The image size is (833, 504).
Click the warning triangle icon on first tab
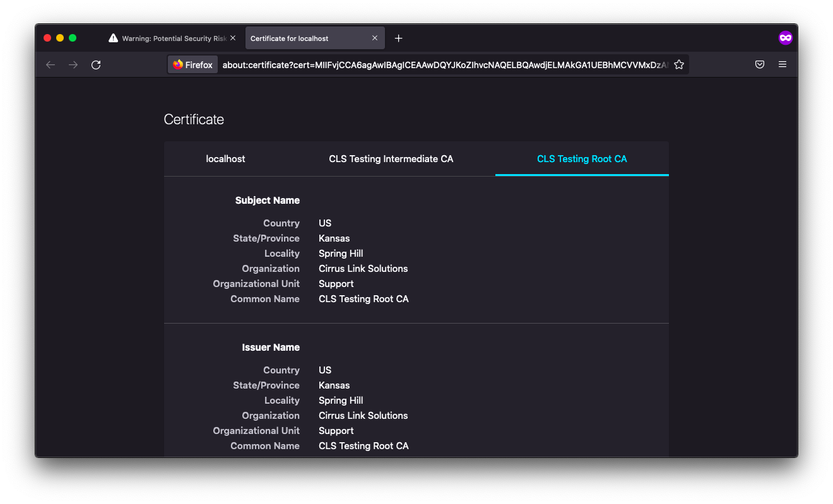pos(113,38)
